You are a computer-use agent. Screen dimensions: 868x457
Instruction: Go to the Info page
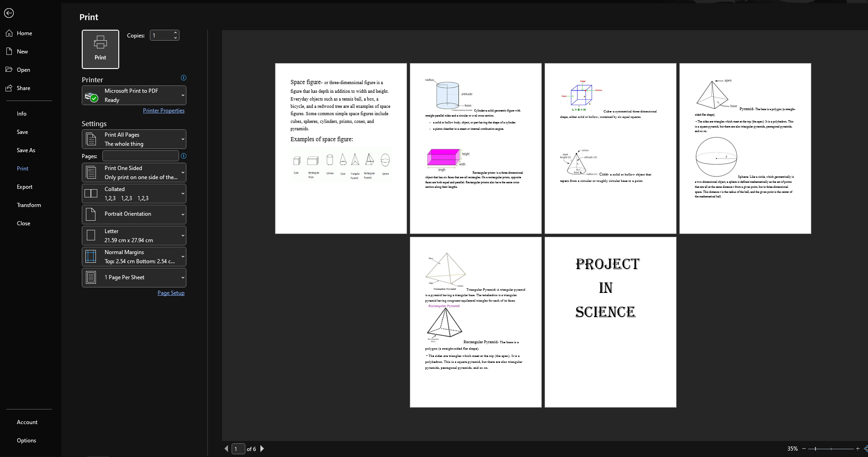[x=21, y=114]
